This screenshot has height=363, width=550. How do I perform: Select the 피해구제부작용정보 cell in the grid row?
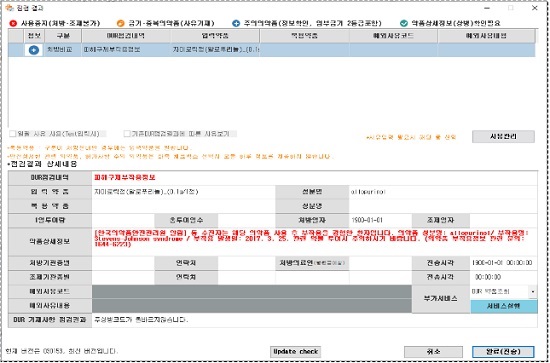tap(126, 50)
